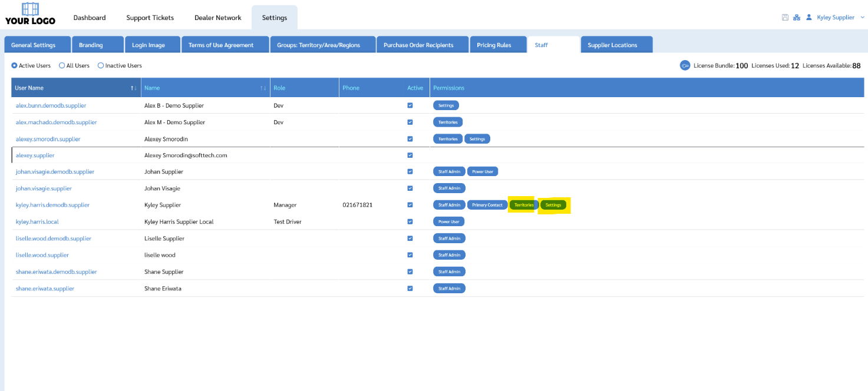The image size is (868, 391).
Task: Click the YOUR LOGO building icon
Action: click(30, 9)
